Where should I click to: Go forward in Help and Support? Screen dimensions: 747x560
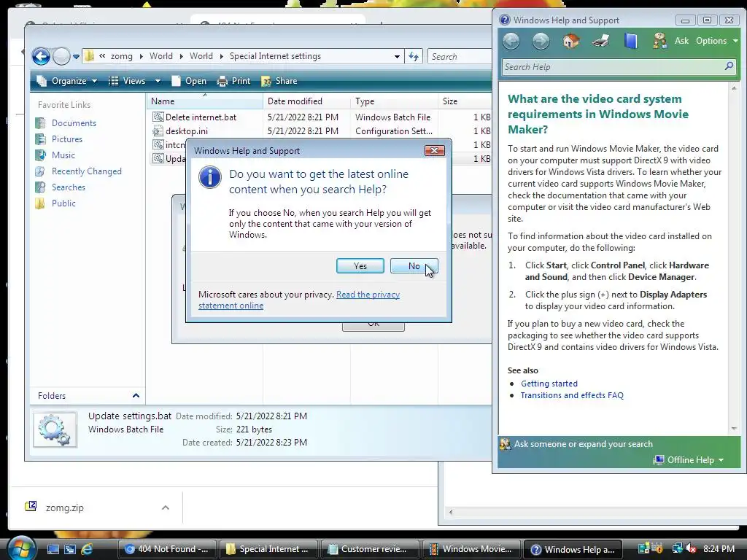pyautogui.click(x=541, y=42)
